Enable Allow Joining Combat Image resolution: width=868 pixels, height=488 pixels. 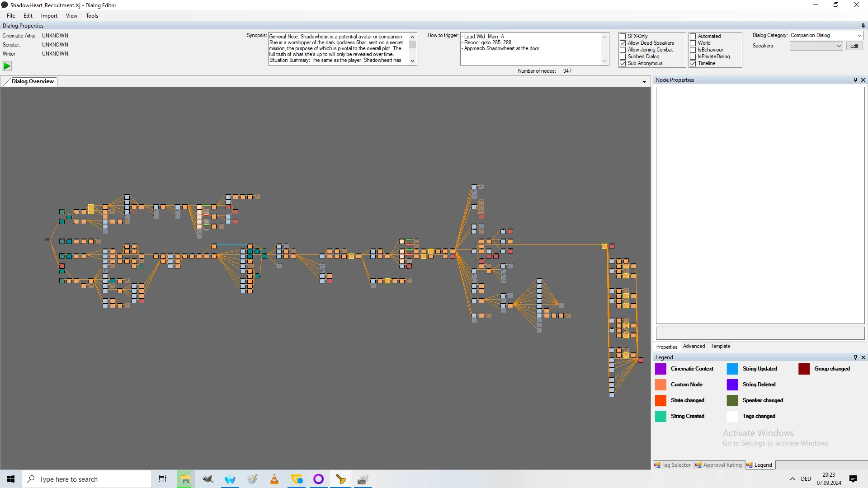pos(623,50)
